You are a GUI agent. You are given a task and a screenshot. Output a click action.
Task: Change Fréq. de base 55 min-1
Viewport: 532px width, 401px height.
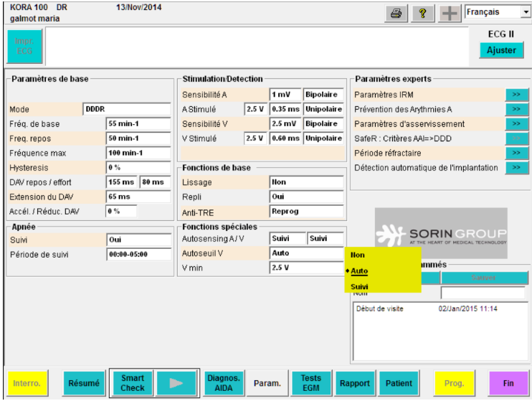pos(138,124)
